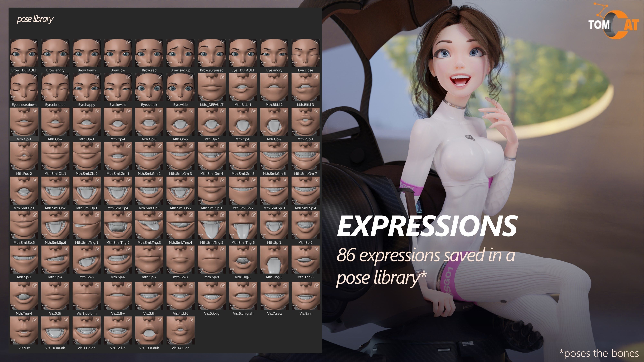Click the Vis.6.ch-g.sh label text
The image size is (644, 362).
coord(243,314)
